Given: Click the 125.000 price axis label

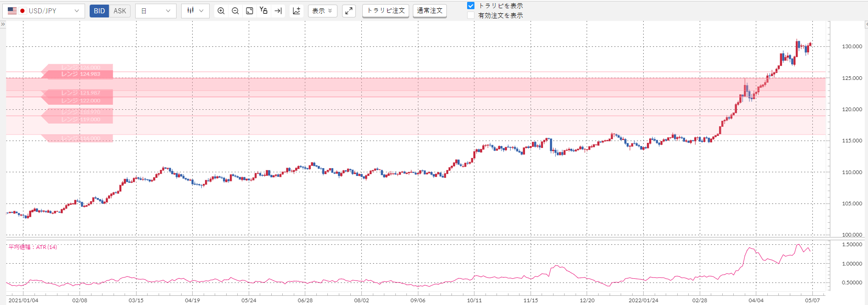Looking at the screenshot, I should pyautogui.click(x=852, y=78).
